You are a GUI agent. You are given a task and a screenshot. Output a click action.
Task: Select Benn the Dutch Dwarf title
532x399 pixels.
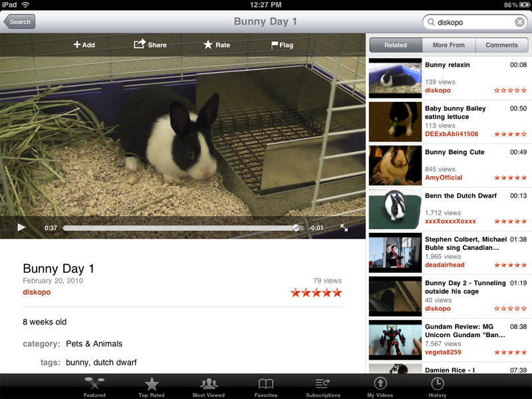461,196
